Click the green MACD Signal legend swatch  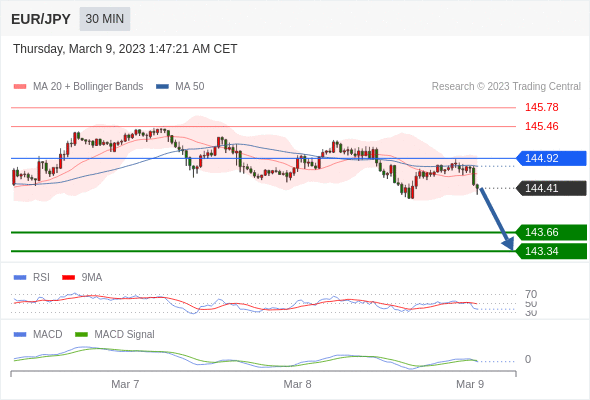pyautogui.click(x=81, y=335)
